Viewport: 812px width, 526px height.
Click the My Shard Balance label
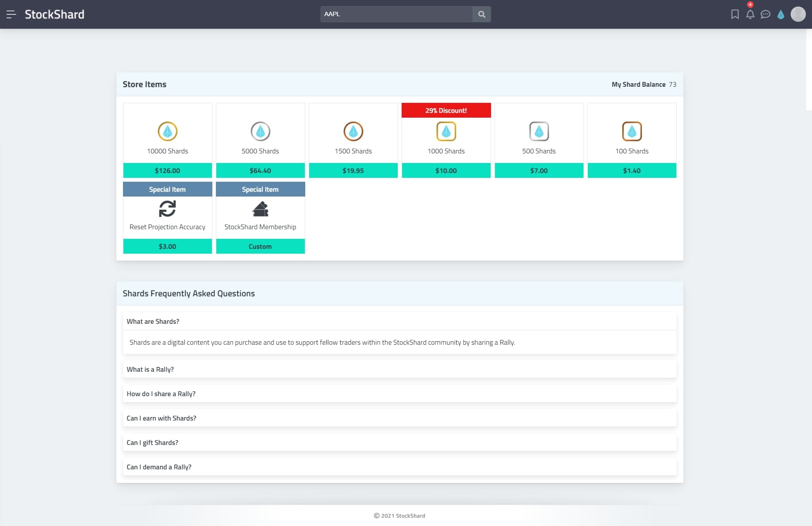(x=638, y=85)
